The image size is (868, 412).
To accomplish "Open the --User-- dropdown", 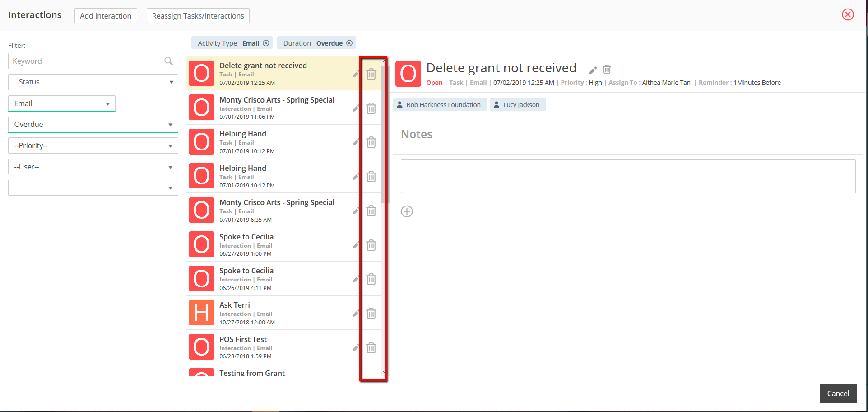I will pyautogui.click(x=93, y=167).
